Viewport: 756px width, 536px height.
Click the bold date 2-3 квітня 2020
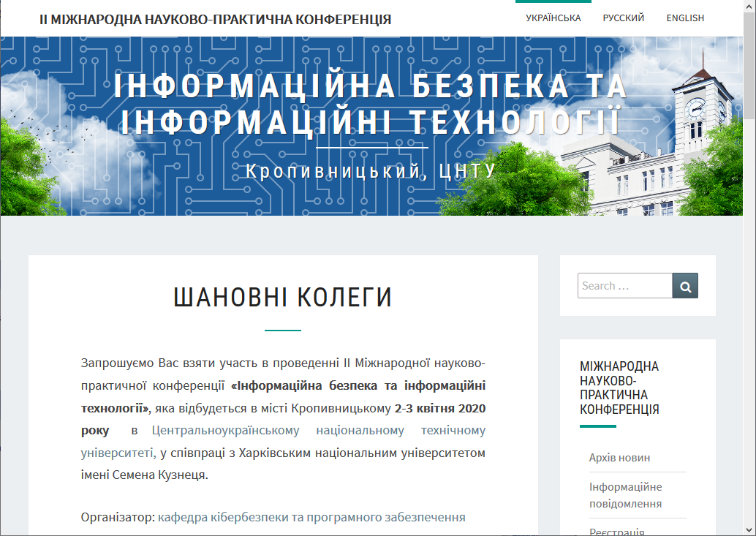pos(440,408)
